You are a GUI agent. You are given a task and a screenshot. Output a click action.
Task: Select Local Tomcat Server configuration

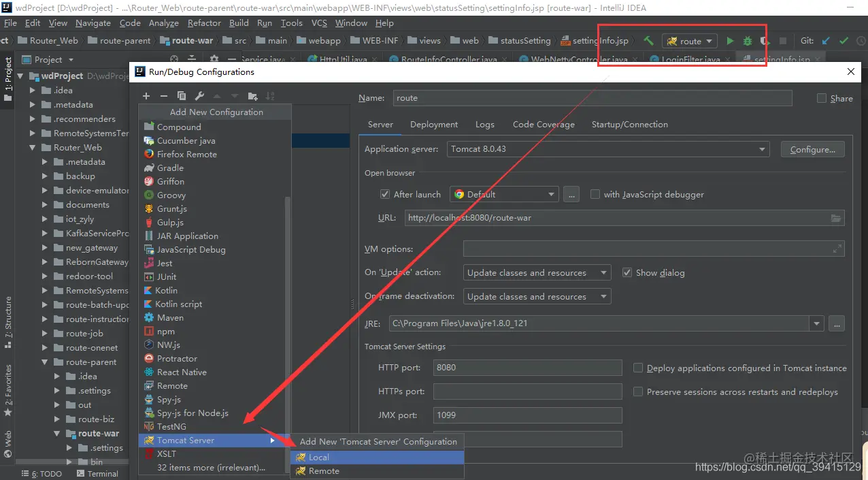(378, 457)
